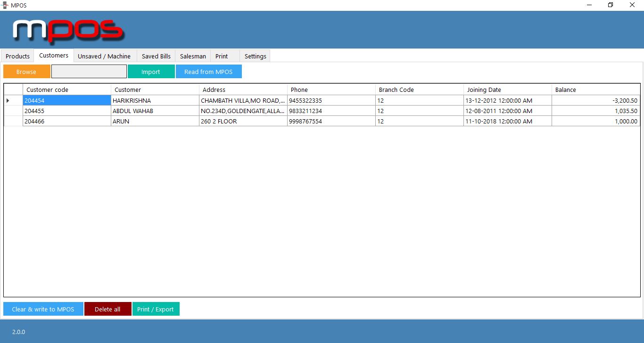The height and width of the screenshot is (343, 644).
Task: Click the MPOS app icon in title bar
Action: (x=5, y=5)
